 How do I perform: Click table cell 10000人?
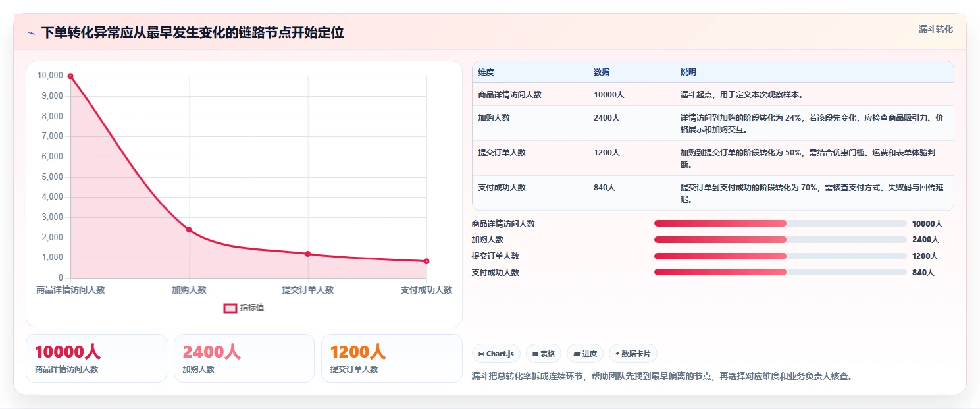click(609, 95)
